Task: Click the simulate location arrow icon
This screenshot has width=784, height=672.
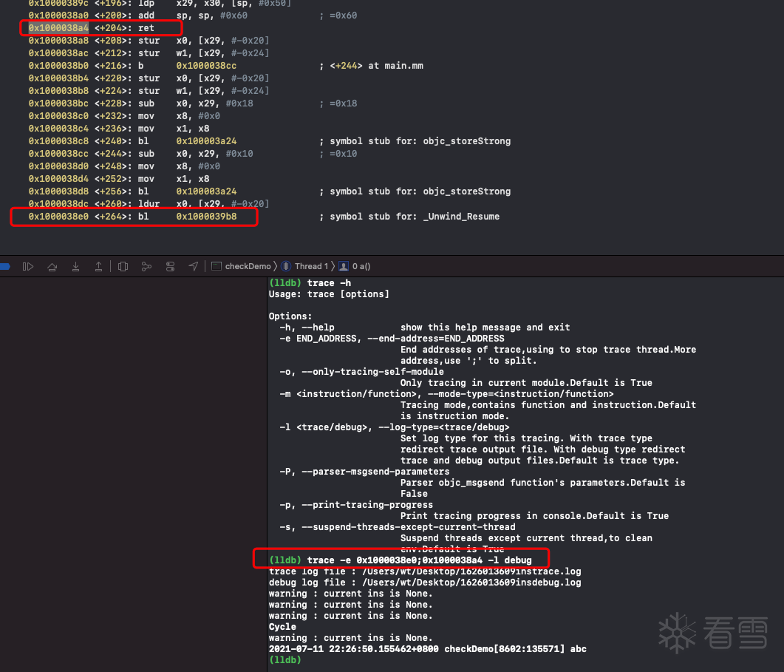Action: [x=194, y=266]
